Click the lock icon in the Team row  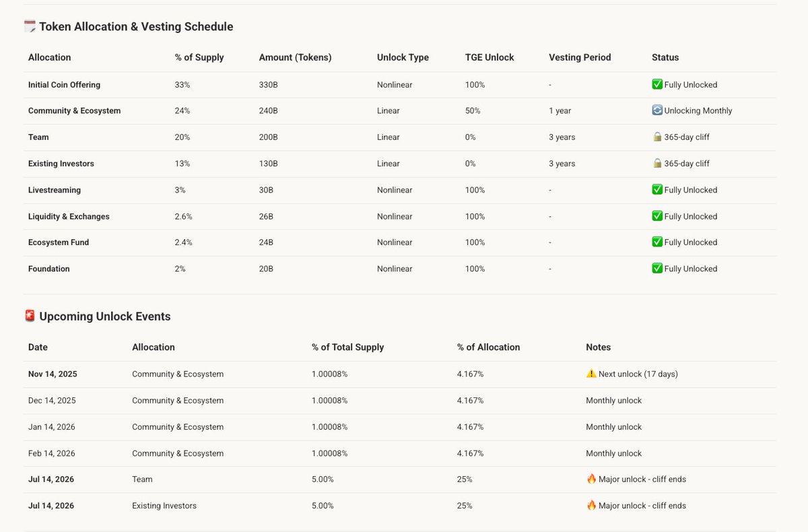coord(657,137)
